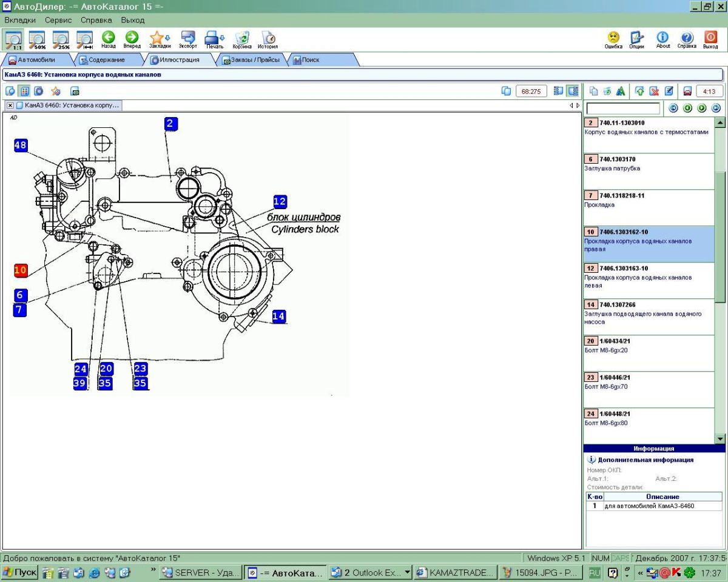
Task: Open the Справка menu in menu bar
Action: (x=96, y=20)
